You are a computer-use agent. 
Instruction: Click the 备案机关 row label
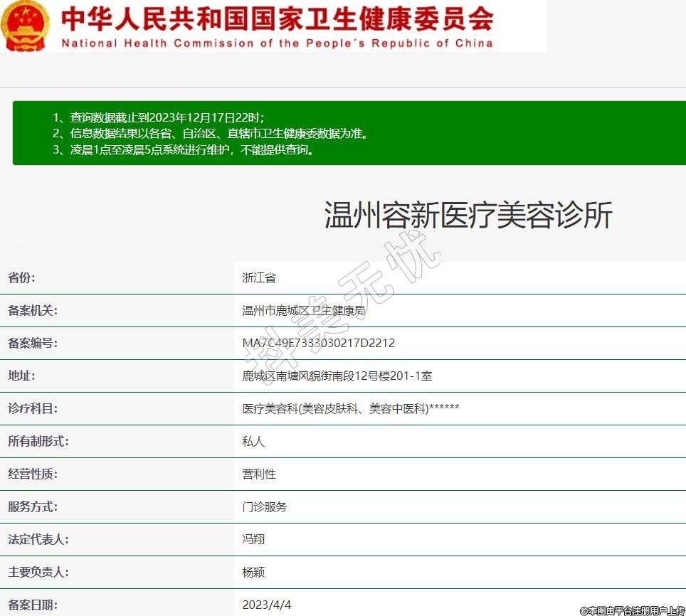(x=32, y=311)
